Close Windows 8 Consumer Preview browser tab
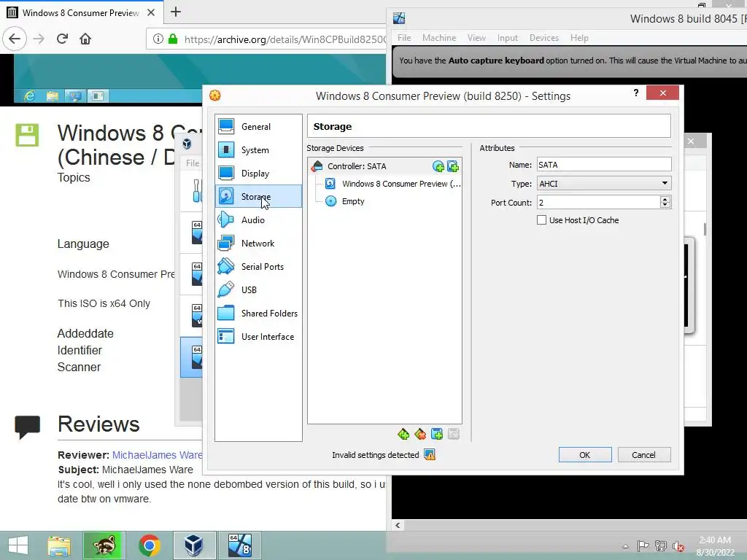Screen dimensions: 747x560 click(x=151, y=12)
